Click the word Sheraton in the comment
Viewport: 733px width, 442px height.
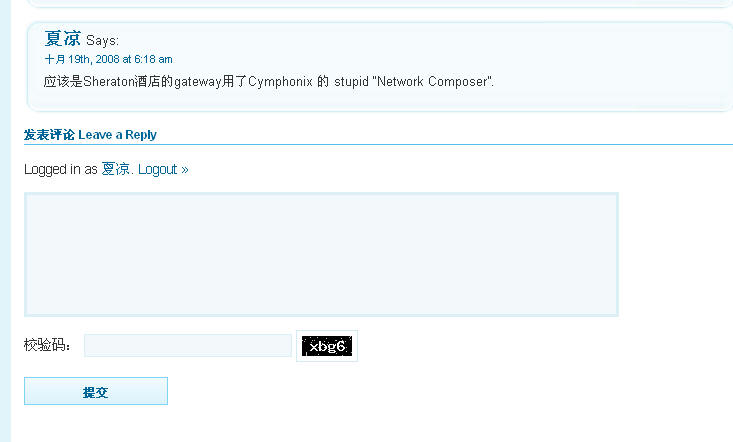(x=108, y=82)
